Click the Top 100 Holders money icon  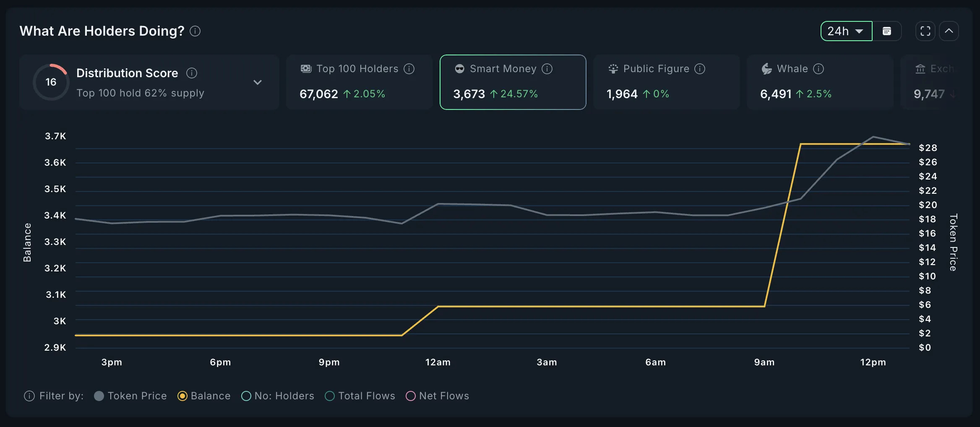[x=306, y=68]
